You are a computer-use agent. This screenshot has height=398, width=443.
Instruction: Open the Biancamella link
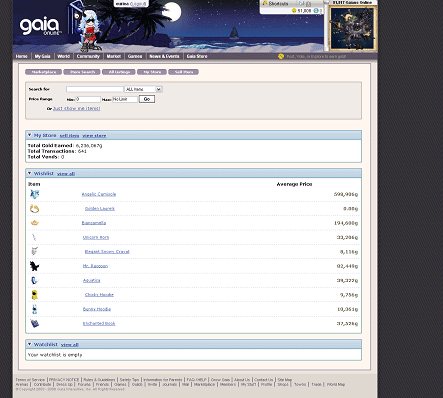94,223
